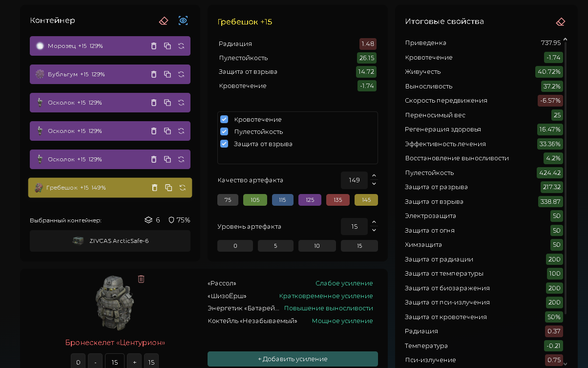The width and height of the screenshot is (588, 368).
Task: Pick the red 135 quality preset
Action: (x=338, y=200)
